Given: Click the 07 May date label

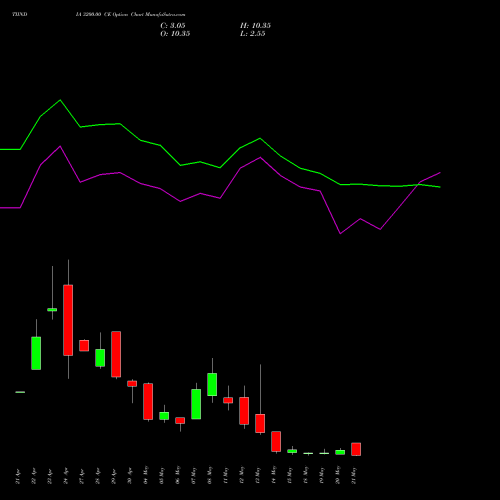Looking at the screenshot, I should point(194,475).
